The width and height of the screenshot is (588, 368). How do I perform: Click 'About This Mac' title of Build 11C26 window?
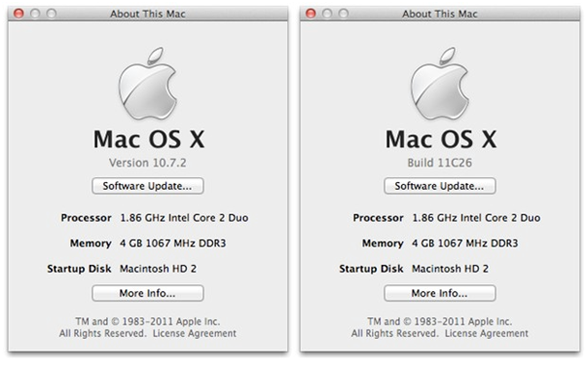click(440, 13)
